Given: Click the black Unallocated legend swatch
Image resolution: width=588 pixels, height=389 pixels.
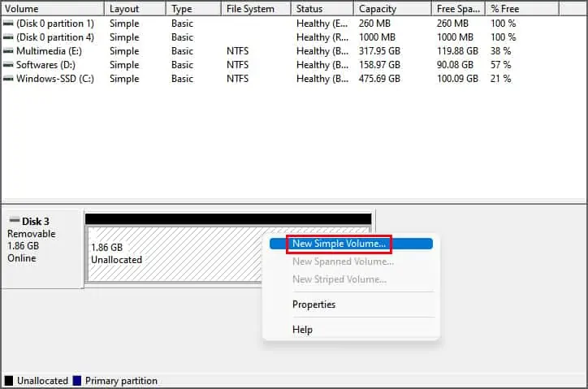Looking at the screenshot, I should (8, 380).
